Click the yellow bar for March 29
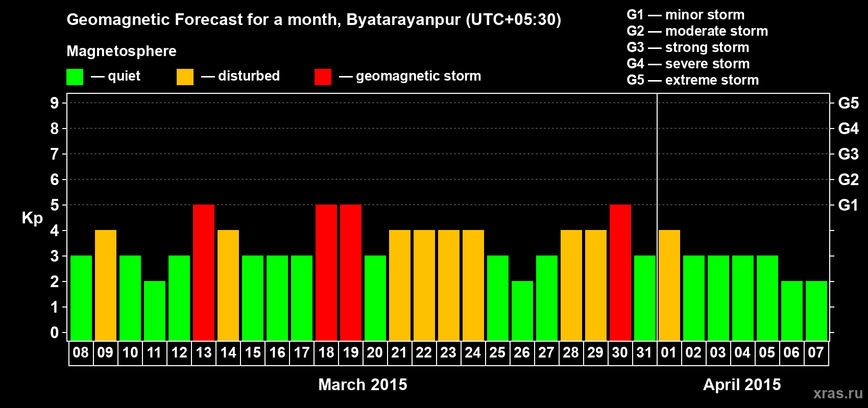Image resolution: width=868 pixels, height=408 pixels. 596,285
